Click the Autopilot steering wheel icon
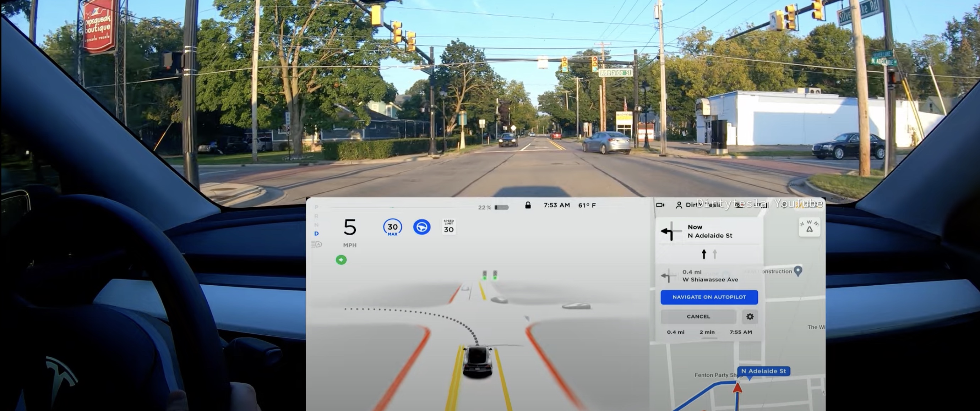 (x=422, y=227)
